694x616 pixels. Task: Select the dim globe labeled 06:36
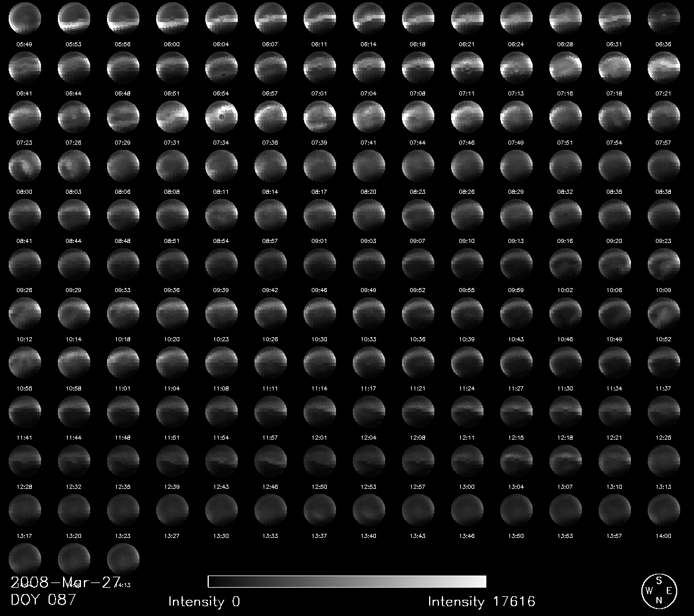664,19
